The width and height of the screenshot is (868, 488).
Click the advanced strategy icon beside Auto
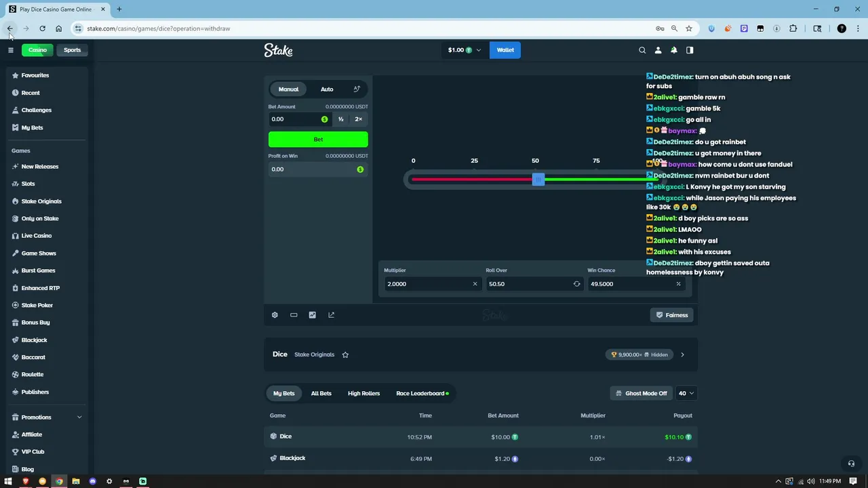click(357, 89)
